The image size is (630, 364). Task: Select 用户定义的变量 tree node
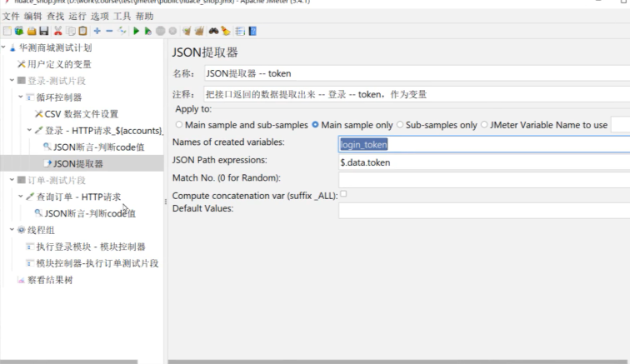point(59,64)
